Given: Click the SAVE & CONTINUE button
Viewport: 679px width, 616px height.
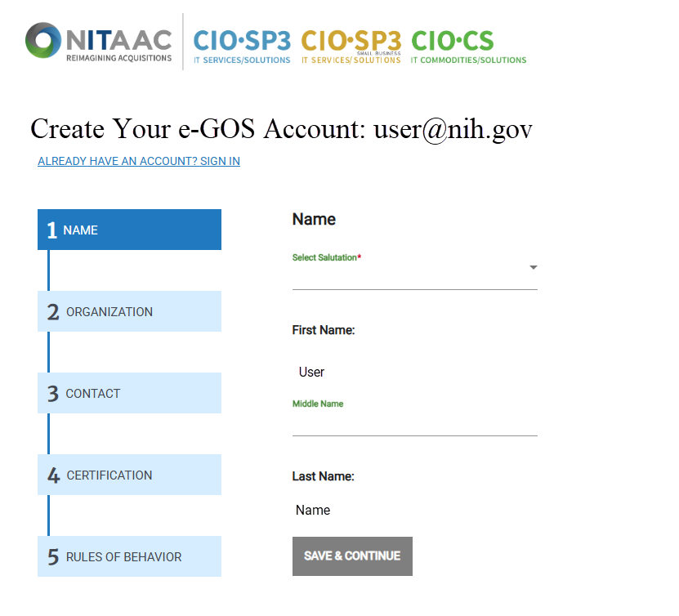Looking at the screenshot, I should [x=352, y=556].
